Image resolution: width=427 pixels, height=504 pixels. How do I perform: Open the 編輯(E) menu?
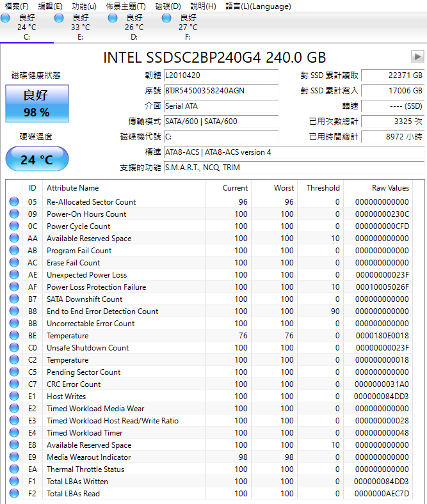[x=50, y=6]
